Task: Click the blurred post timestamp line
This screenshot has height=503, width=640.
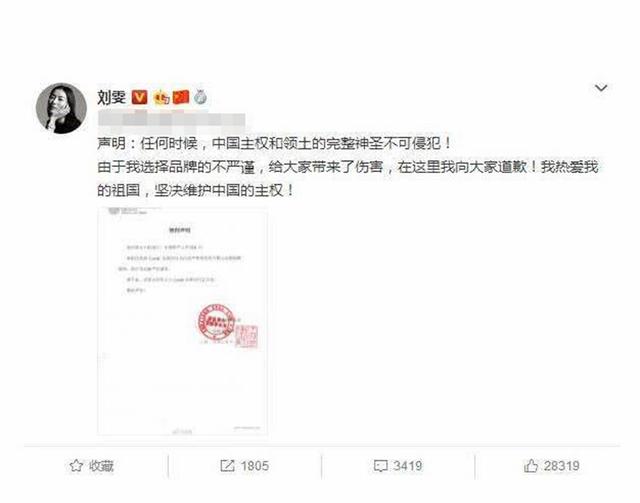Action: point(171,120)
